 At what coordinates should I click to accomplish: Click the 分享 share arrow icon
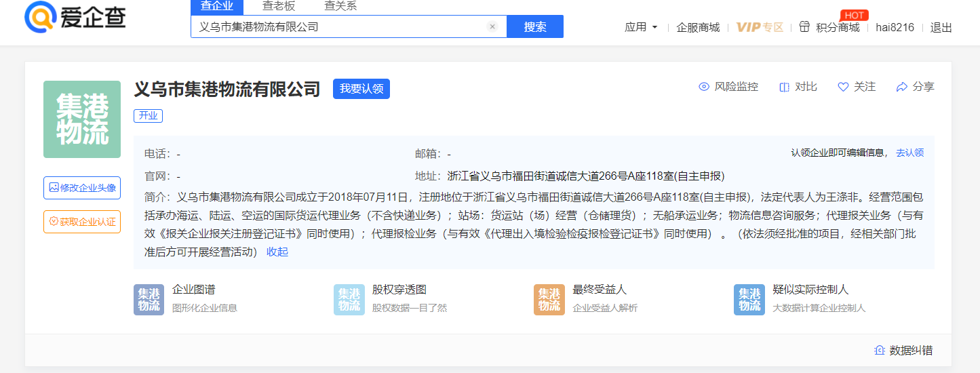coord(901,87)
